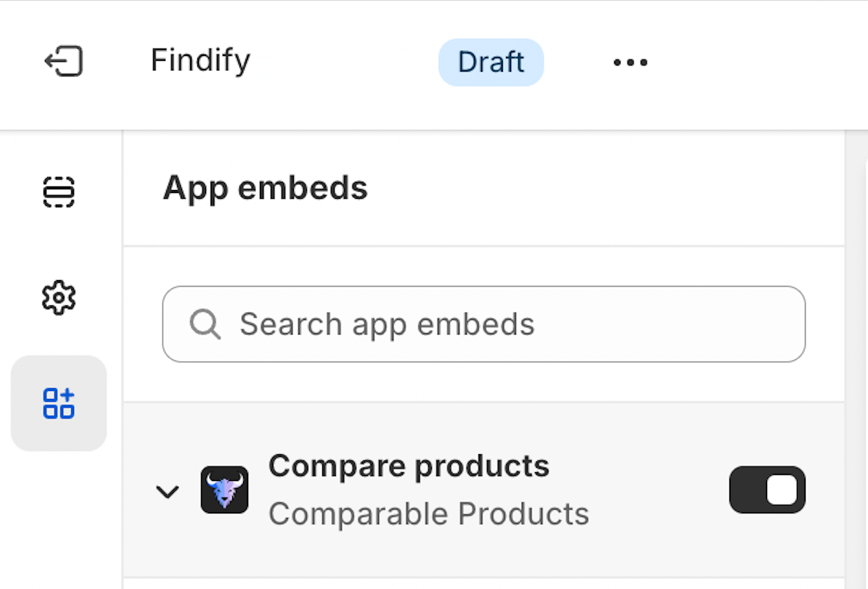
Task: Click the magnifier icon in search field
Action: pyautogui.click(x=205, y=324)
